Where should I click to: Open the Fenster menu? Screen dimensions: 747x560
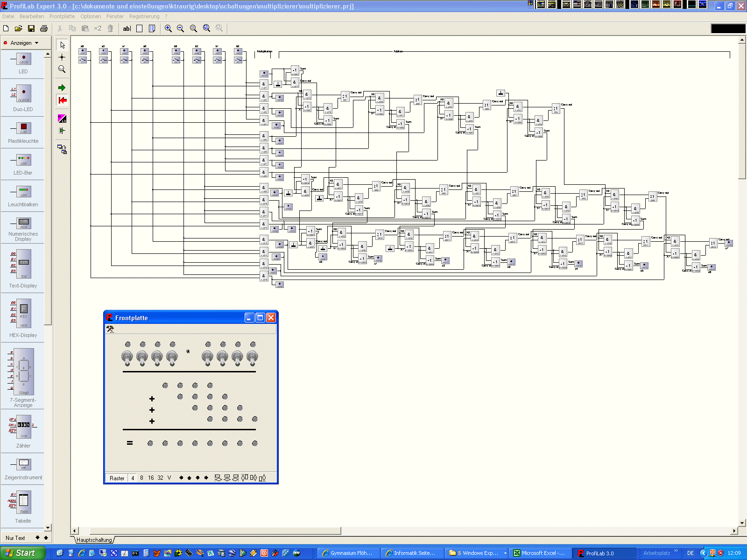coord(115,16)
